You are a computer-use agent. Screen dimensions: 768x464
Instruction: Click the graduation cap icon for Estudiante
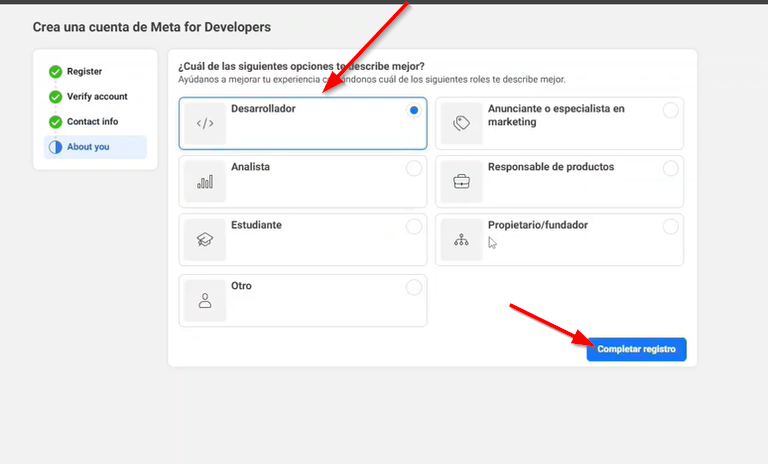(x=205, y=240)
